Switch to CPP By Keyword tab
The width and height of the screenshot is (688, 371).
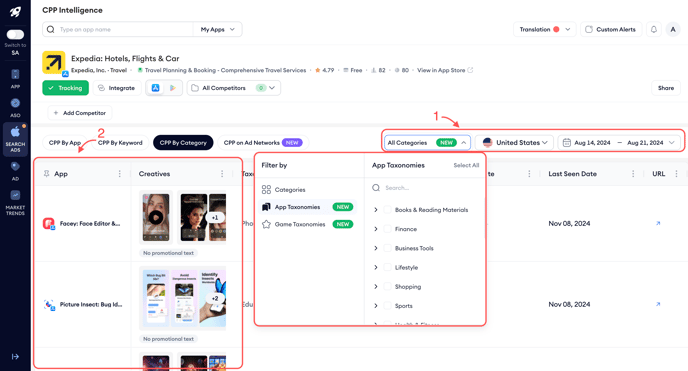coord(120,143)
